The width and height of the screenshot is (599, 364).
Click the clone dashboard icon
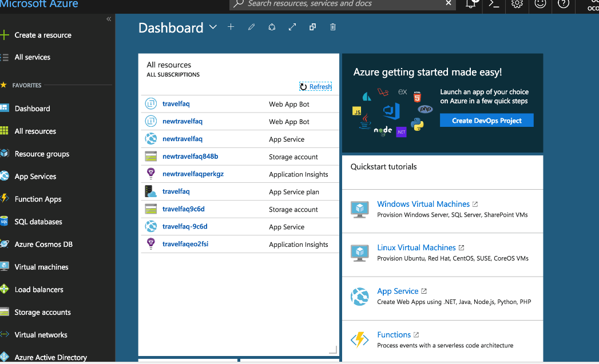[x=312, y=27]
